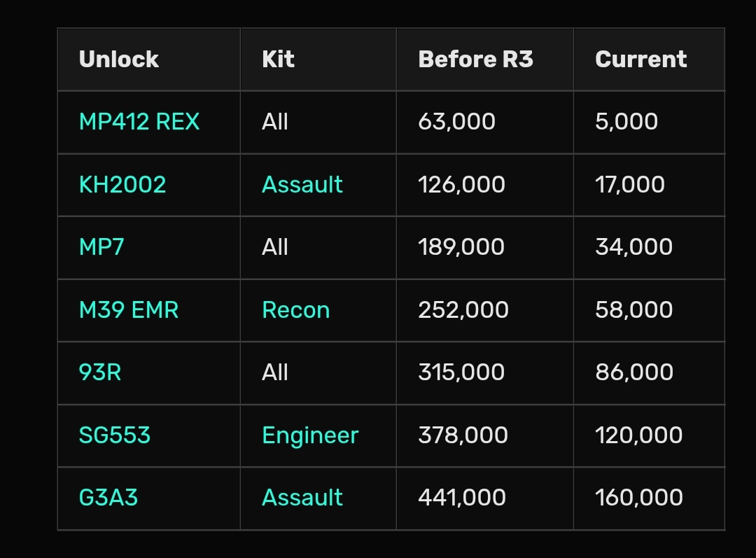
Task: Select the 5,000 Current value cell
Action: point(649,122)
